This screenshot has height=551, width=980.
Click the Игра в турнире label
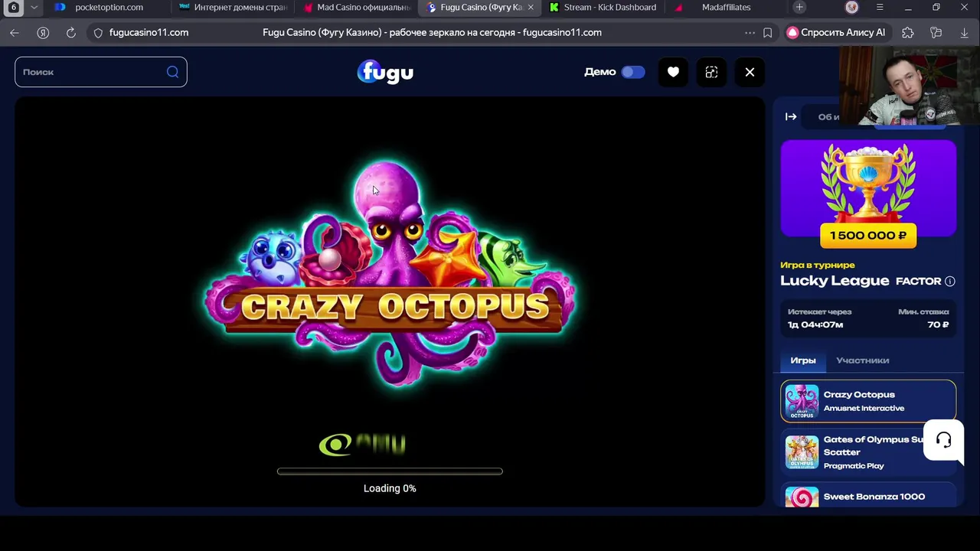[x=818, y=265]
